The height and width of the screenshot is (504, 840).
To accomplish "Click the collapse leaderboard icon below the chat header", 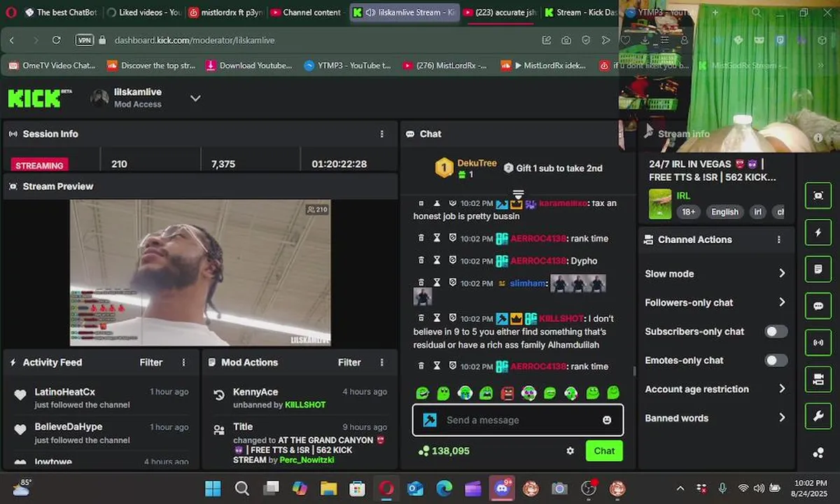I will coord(518,193).
